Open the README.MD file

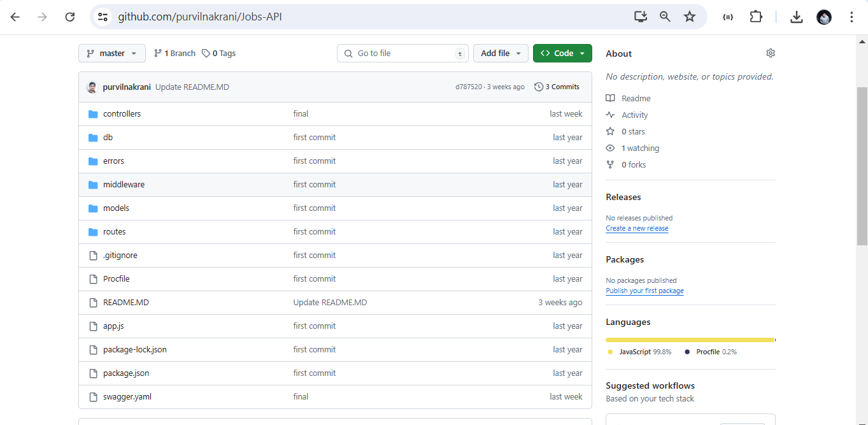click(126, 303)
